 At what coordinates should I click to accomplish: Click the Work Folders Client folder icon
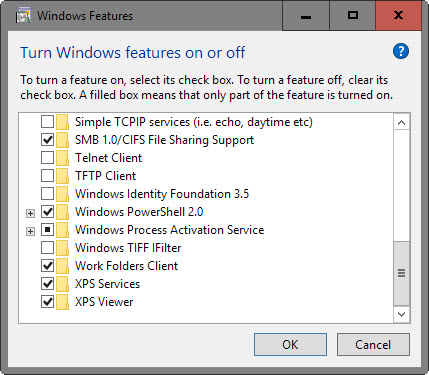click(x=62, y=266)
